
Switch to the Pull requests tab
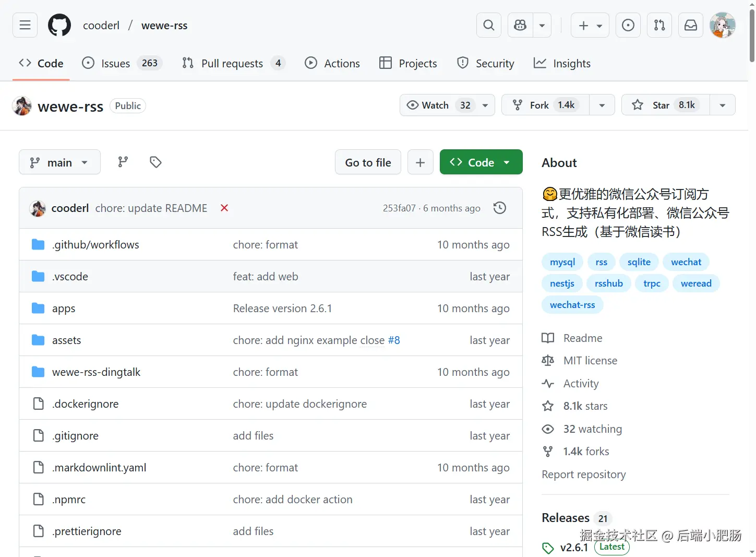click(x=234, y=63)
